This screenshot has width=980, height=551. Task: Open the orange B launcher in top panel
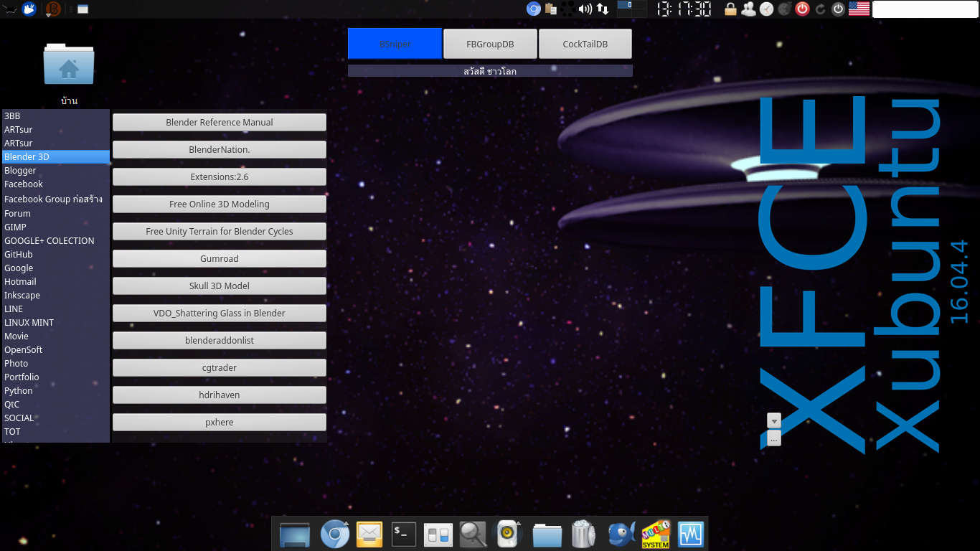pos(53,9)
